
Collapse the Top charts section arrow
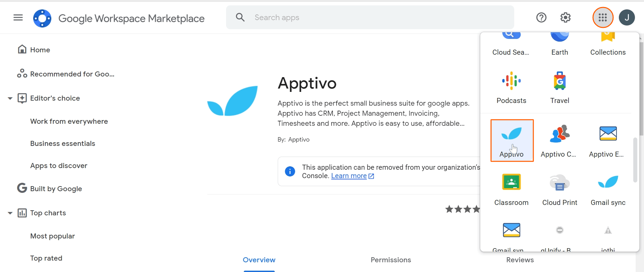10,213
